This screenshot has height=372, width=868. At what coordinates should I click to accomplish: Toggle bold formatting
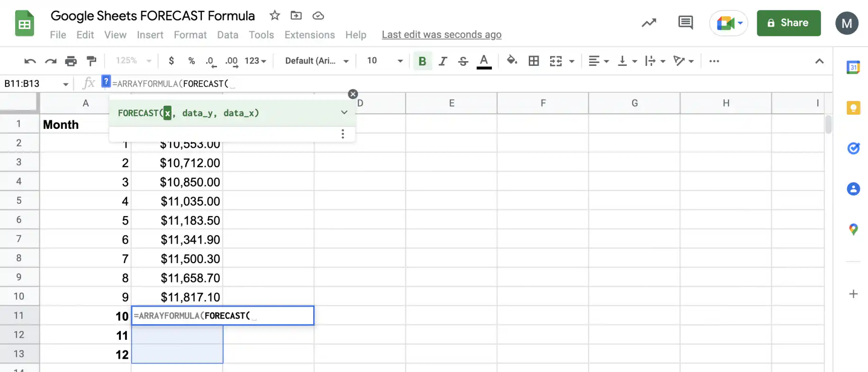423,61
